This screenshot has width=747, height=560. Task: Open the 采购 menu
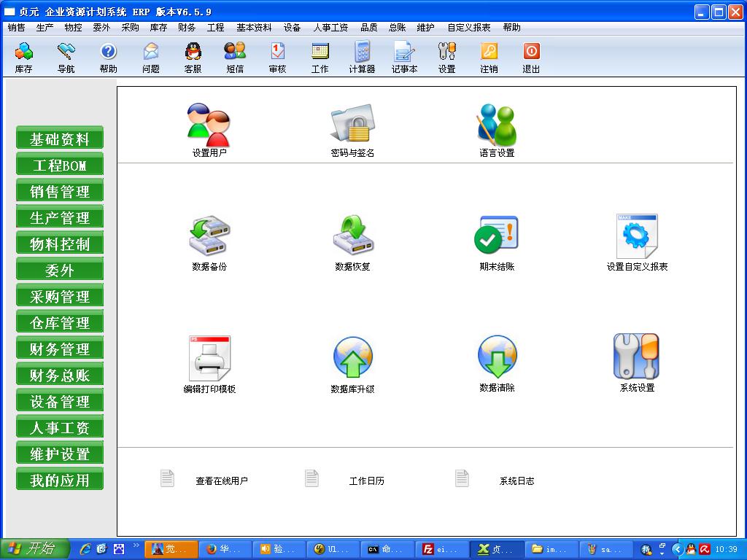[130, 28]
